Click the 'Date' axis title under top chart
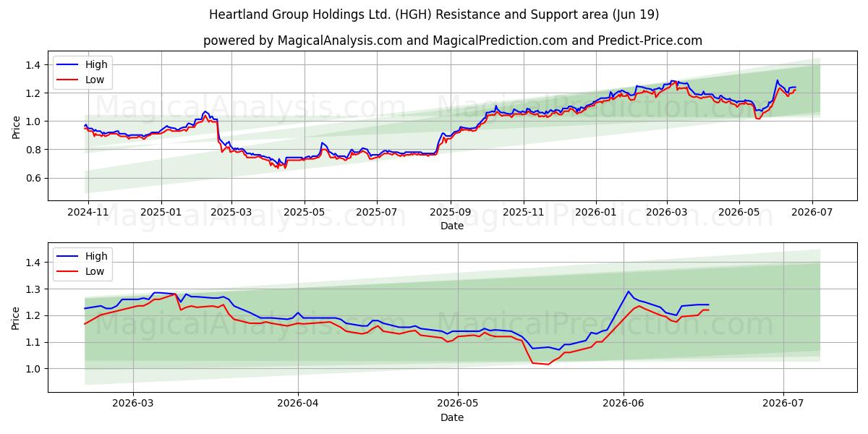This screenshot has width=868, height=434. [452, 226]
